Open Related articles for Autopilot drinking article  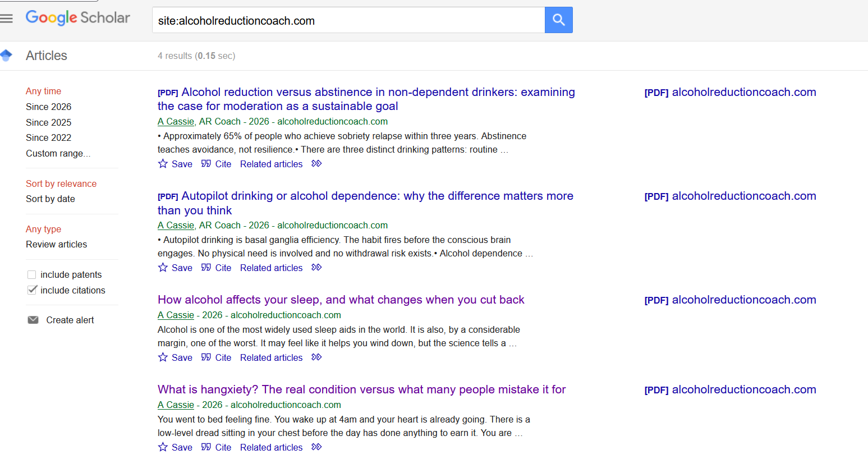pyautogui.click(x=271, y=268)
